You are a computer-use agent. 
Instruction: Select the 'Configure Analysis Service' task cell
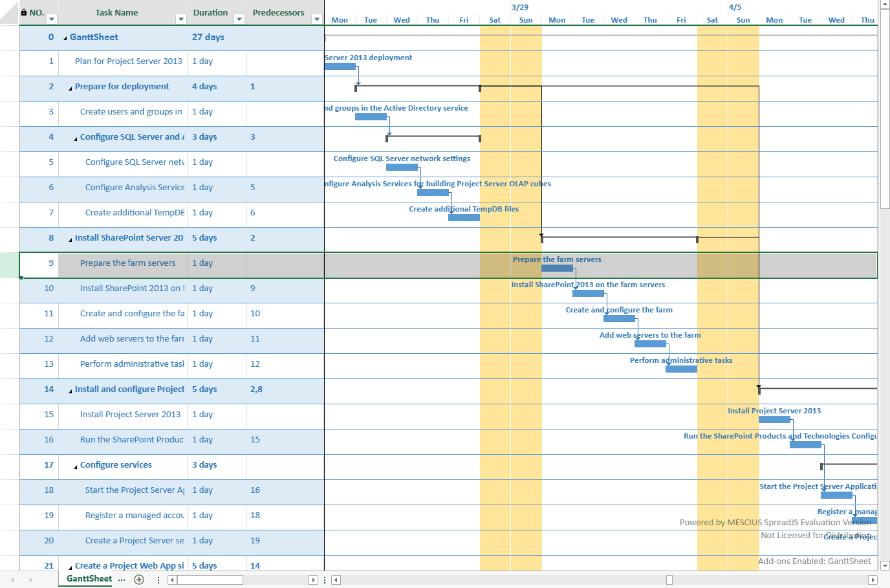[x=123, y=188]
